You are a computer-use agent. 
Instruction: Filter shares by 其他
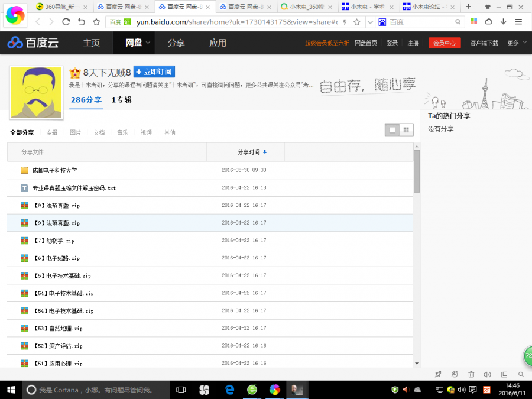click(170, 132)
